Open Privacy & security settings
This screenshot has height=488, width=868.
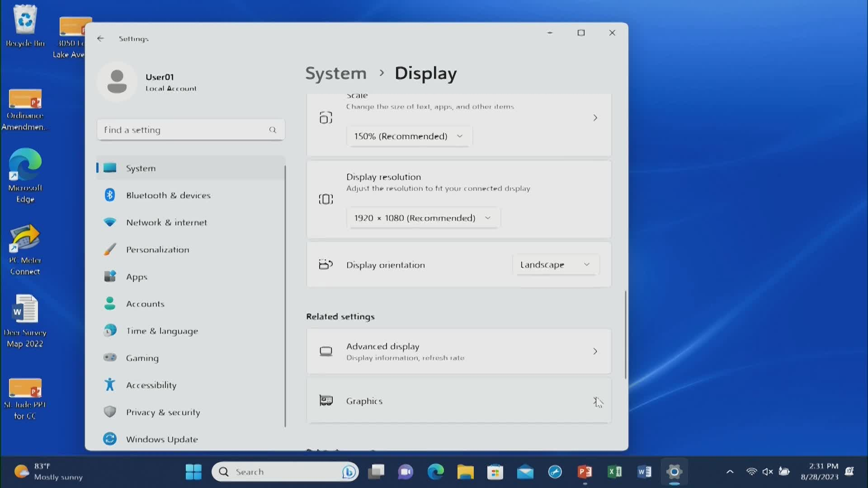163,412
